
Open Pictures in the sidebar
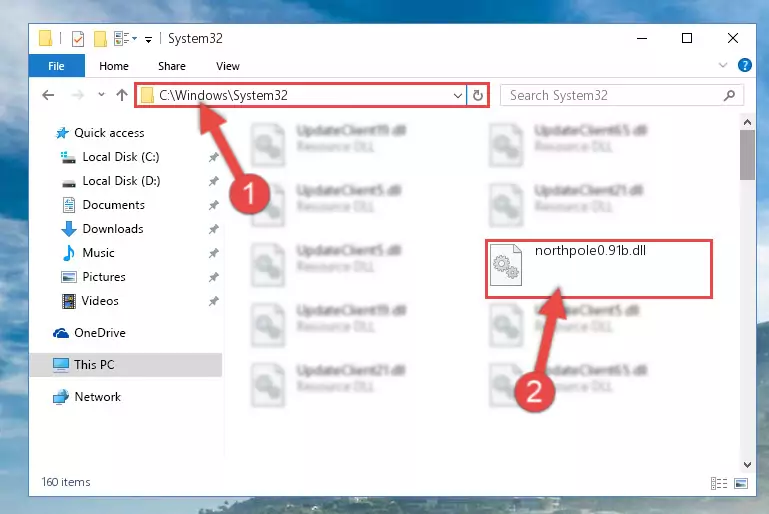103,277
